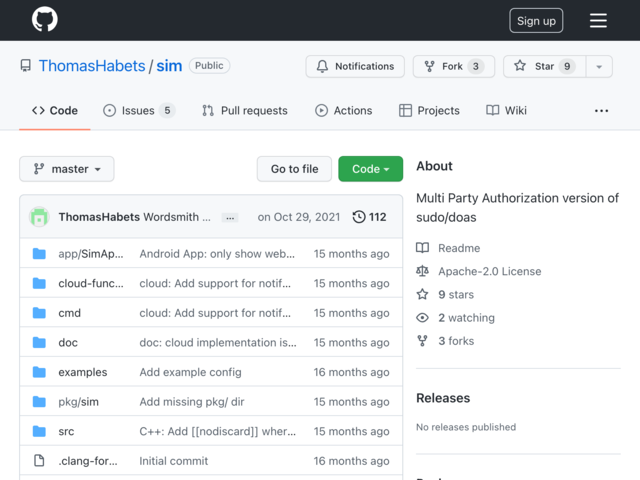Click the repository icon beside ThomasHabets

26,66
